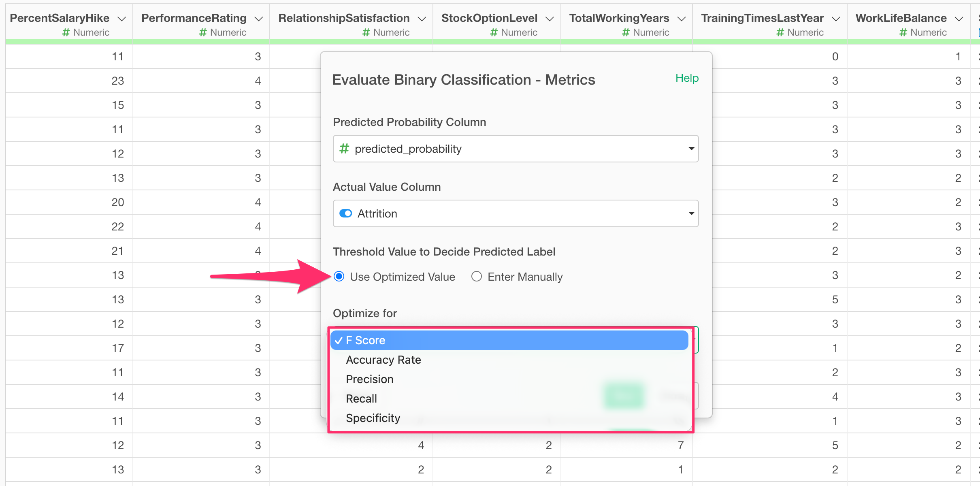Click the numeric hash icon under WorkLifeBalance
The width and height of the screenshot is (980, 486).
(903, 32)
